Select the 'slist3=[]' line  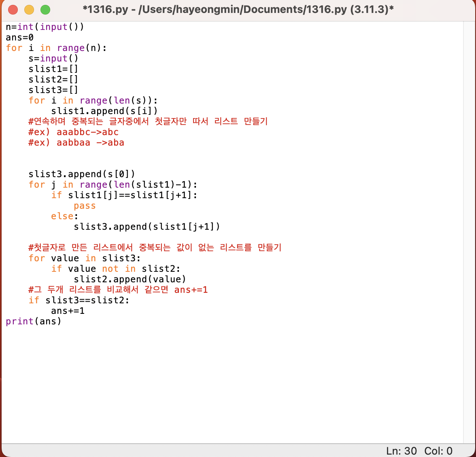(53, 90)
